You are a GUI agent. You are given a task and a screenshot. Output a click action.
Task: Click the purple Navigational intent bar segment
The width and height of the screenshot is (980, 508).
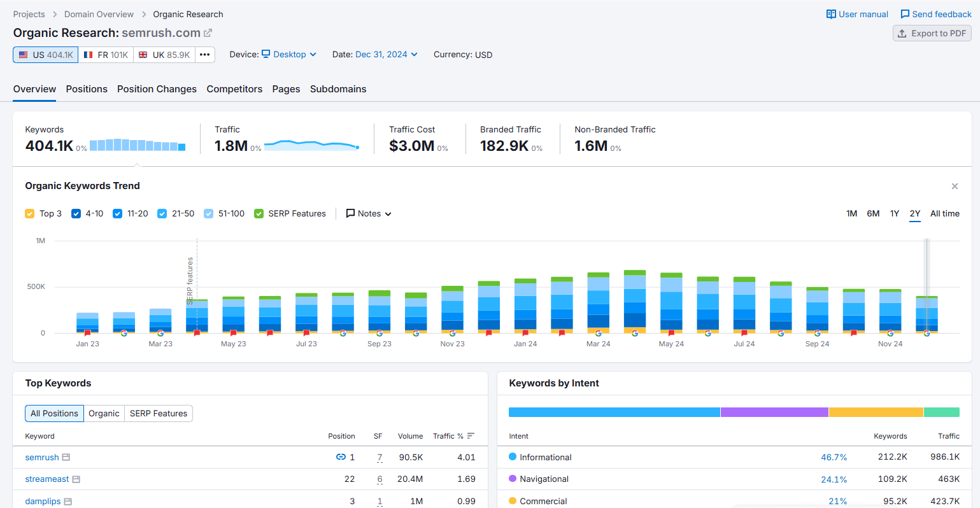774,413
